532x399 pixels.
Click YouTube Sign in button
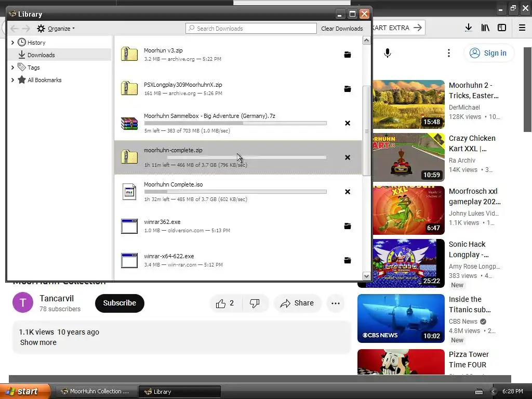(488, 53)
